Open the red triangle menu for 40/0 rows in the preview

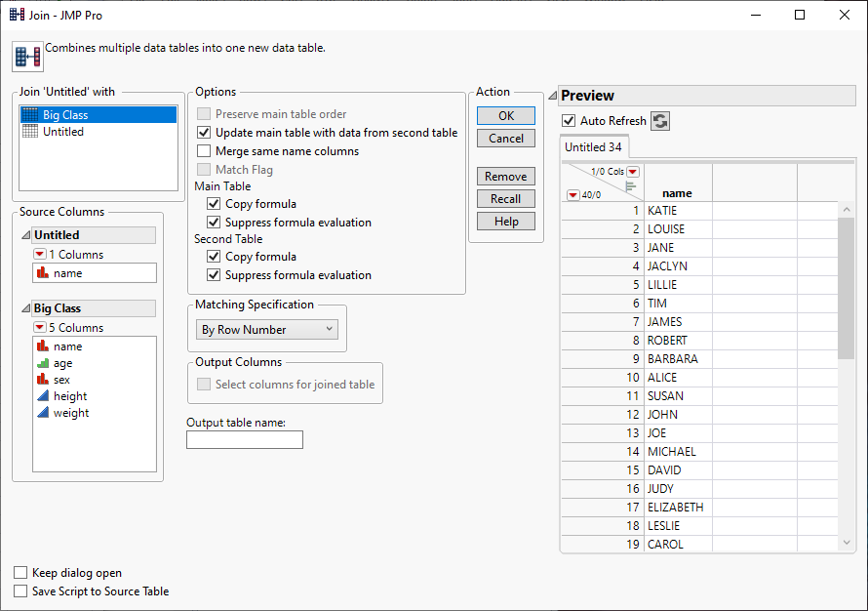[572, 195]
